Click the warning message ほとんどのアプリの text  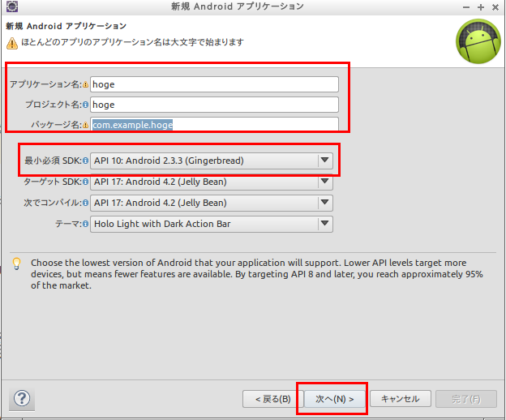[132, 42]
